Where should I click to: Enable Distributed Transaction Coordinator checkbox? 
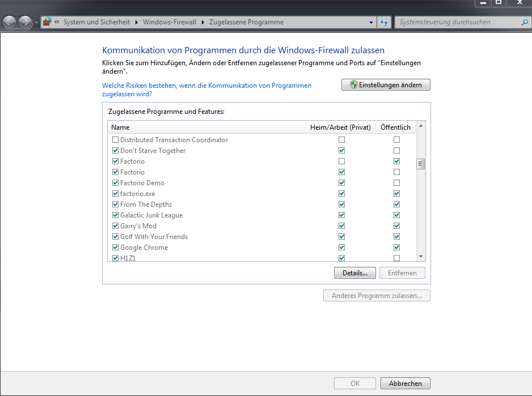pos(115,140)
